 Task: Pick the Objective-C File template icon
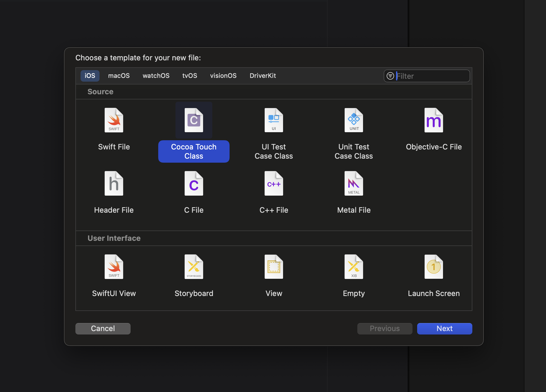(434, 120)
